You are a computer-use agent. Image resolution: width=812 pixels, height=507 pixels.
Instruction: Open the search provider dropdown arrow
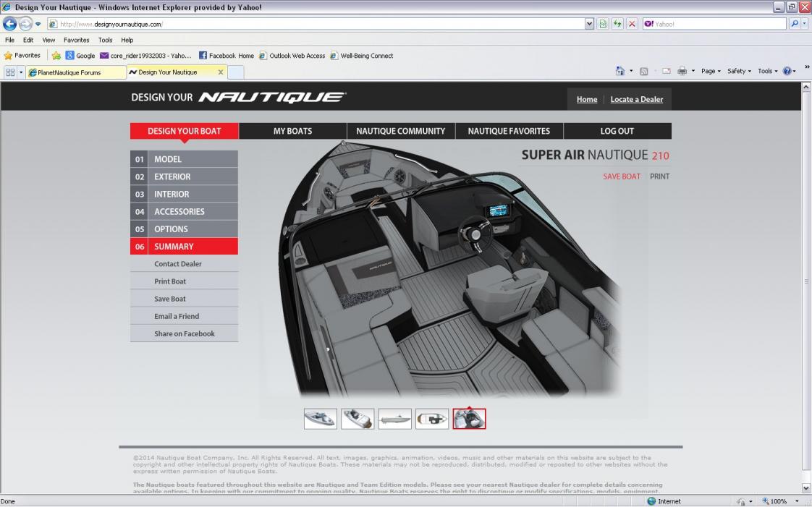tap(804, 24)
